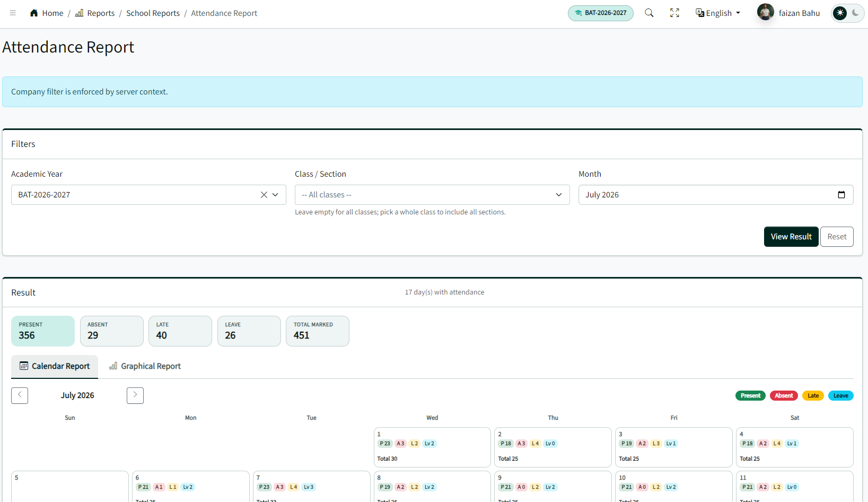Go to previous month arrow
The image size is (868, 502).
click(x=20, y=395)
